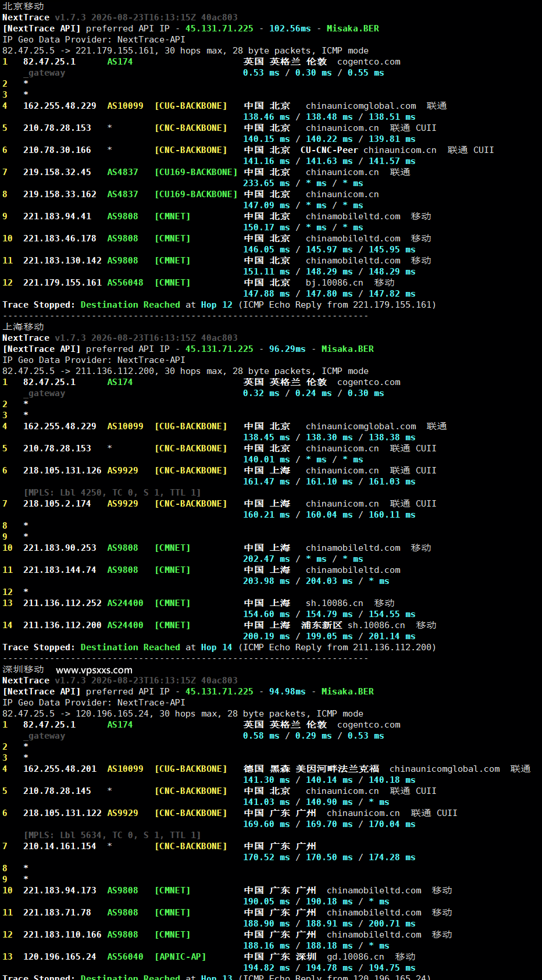Select the 154.60 ms latency value

266,614
